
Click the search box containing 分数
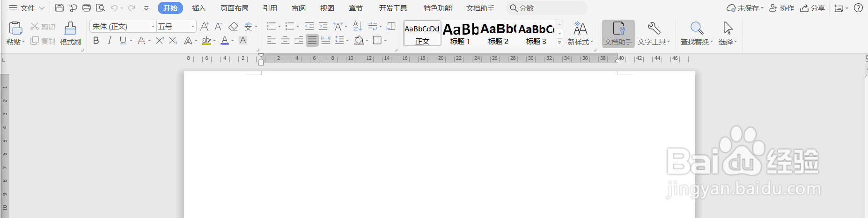pyautogui.click(x=546, y=8)
